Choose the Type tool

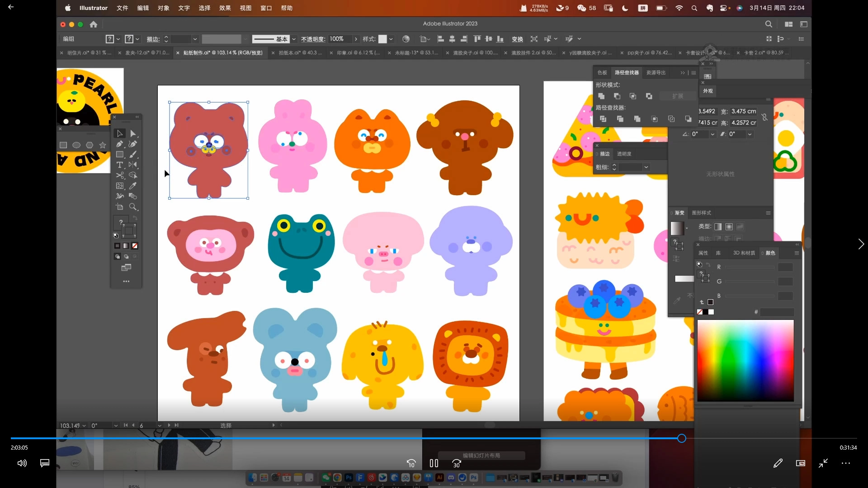pyautogui.click(x=119, y=165)
